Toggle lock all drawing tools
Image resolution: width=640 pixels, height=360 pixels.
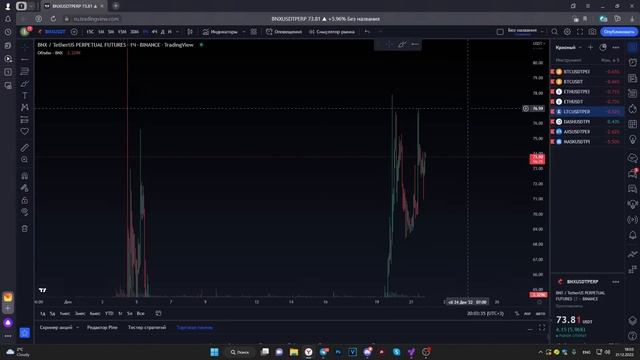(25, 200)
